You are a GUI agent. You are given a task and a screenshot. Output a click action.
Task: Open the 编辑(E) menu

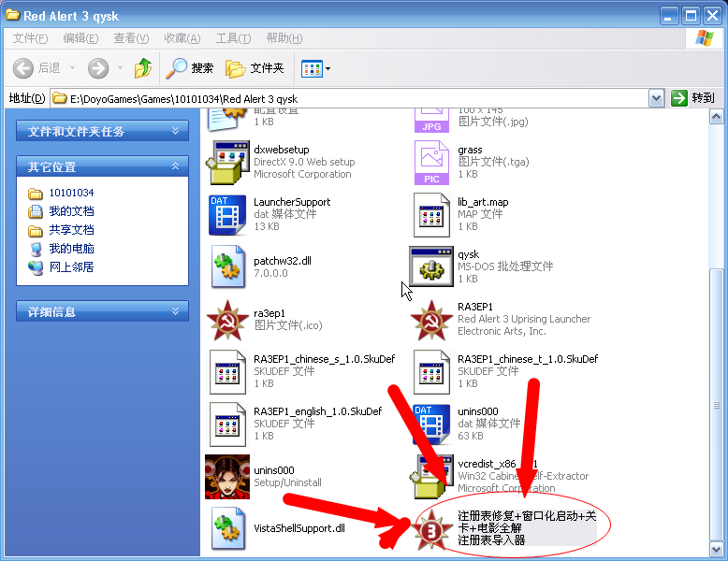[80, 38]
